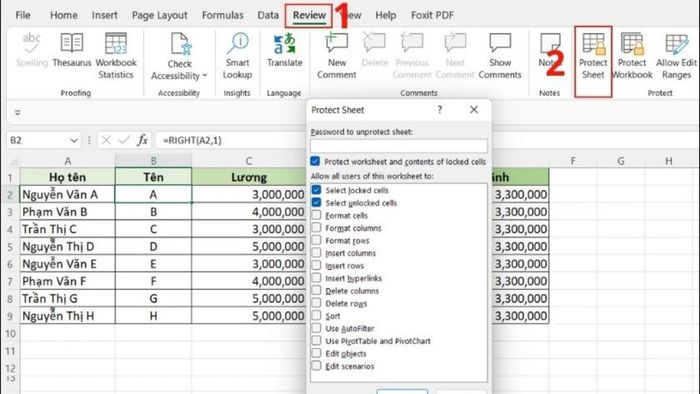Click cell Nguyễn Văn A
The image size is (700, 394).
(67, 195)
